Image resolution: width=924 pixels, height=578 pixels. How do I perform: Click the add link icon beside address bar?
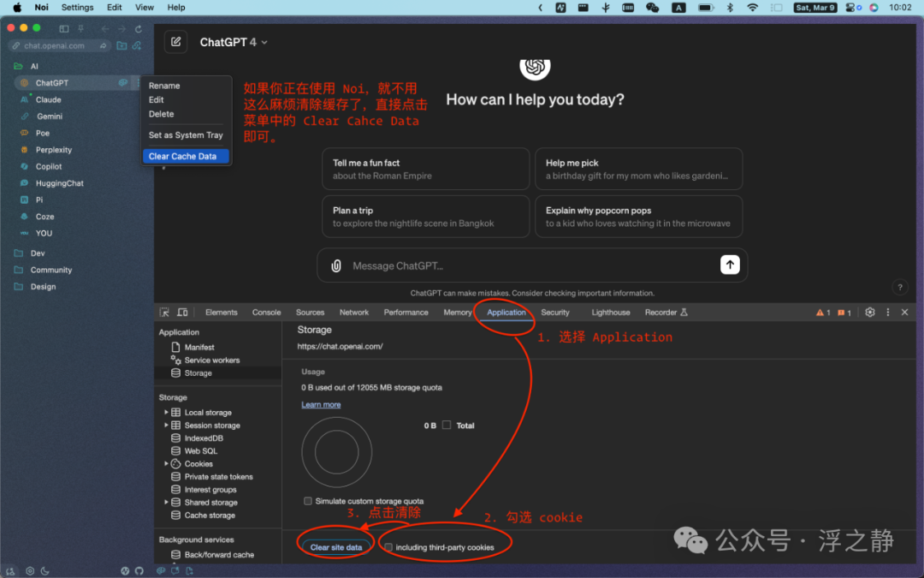click(137, 45)
